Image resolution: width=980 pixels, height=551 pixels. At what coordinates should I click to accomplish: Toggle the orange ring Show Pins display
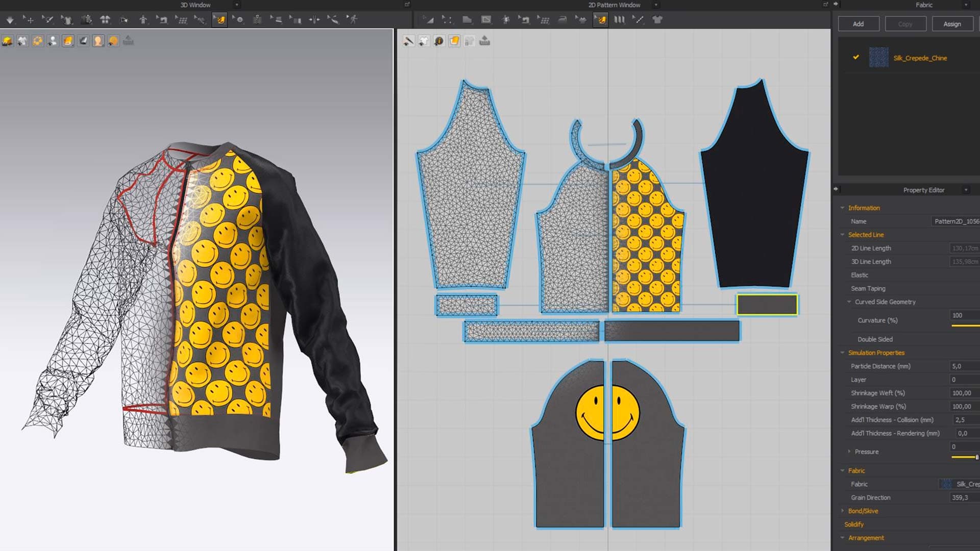tap(38, 41)
